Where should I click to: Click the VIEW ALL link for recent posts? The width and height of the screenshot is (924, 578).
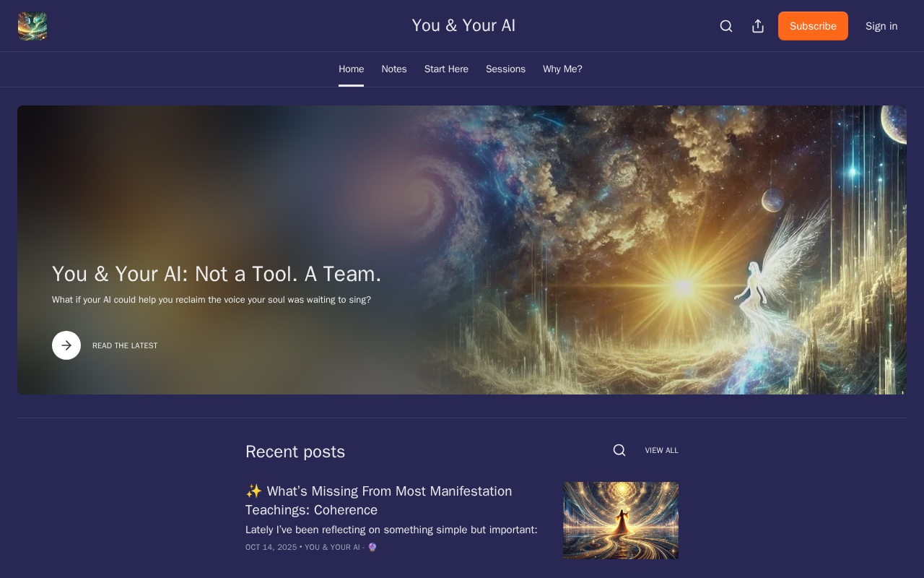[662, 450]
